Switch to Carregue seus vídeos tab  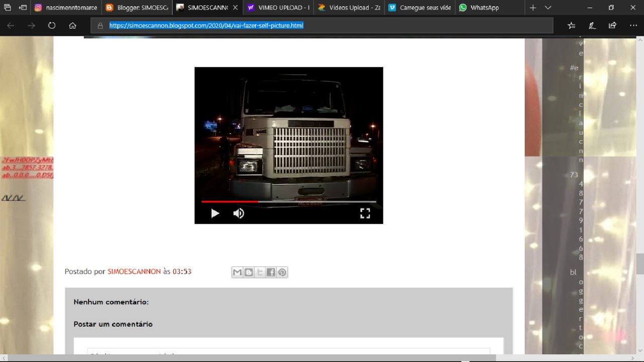(419, 8)
